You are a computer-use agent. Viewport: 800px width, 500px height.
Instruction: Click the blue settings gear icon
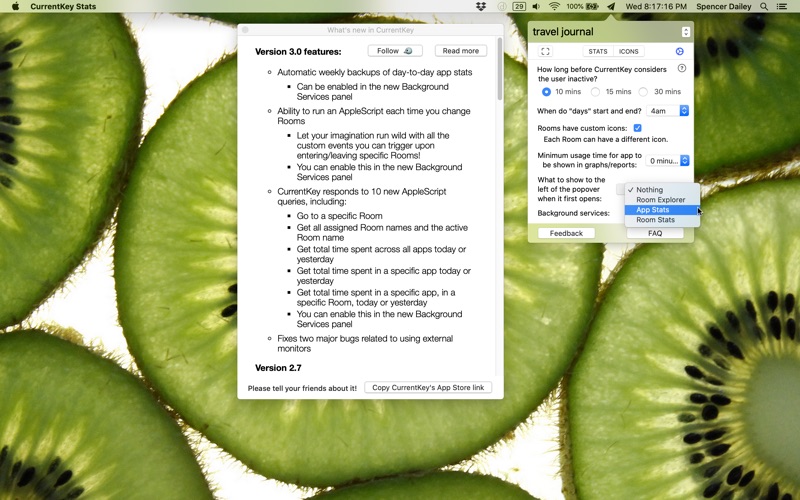[680, 51]
